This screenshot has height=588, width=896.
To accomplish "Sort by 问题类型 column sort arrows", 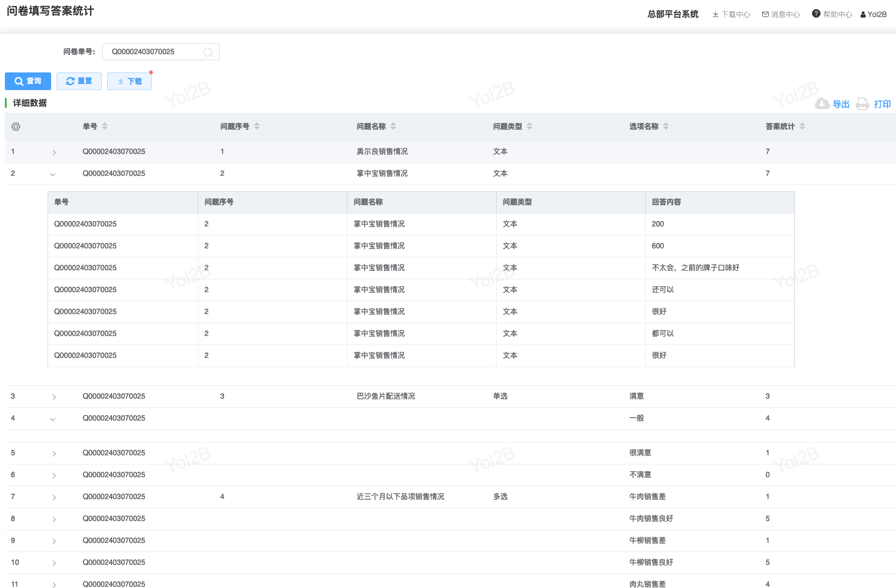I will tap(530, 127).
